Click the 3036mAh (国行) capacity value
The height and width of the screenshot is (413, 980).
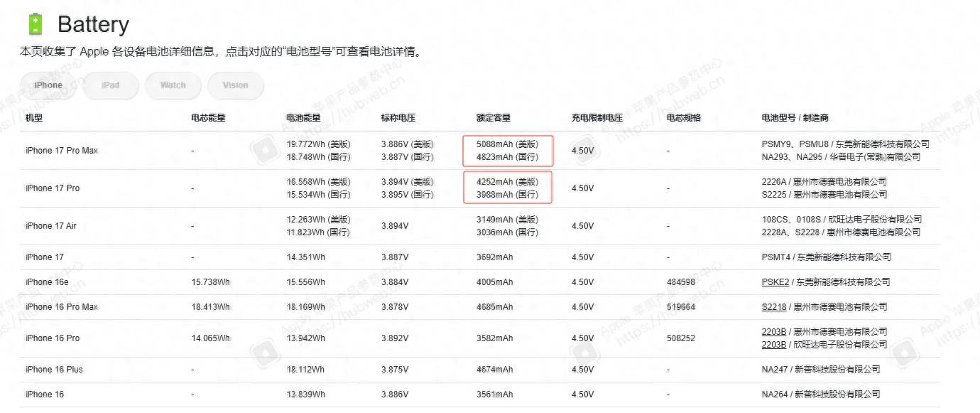(507, 232)
